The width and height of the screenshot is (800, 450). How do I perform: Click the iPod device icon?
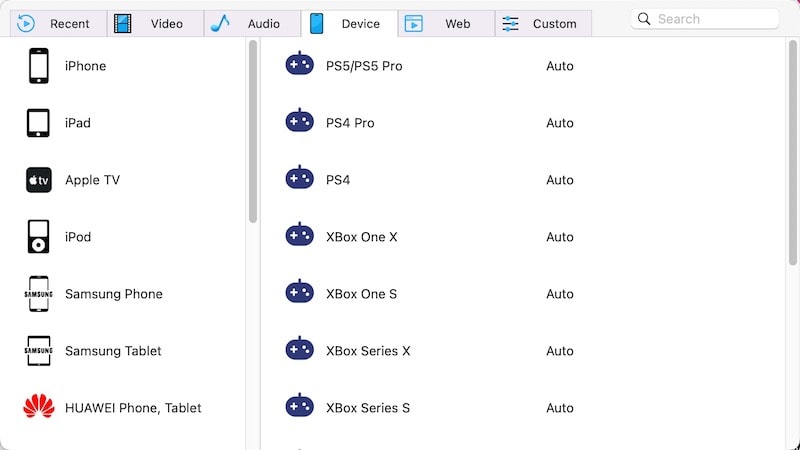[x=39, y=237]
